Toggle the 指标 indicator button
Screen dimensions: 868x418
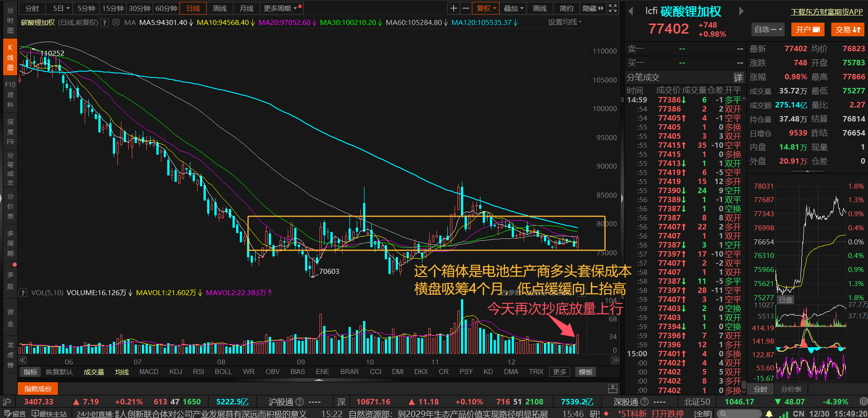(x=30, y=372)
